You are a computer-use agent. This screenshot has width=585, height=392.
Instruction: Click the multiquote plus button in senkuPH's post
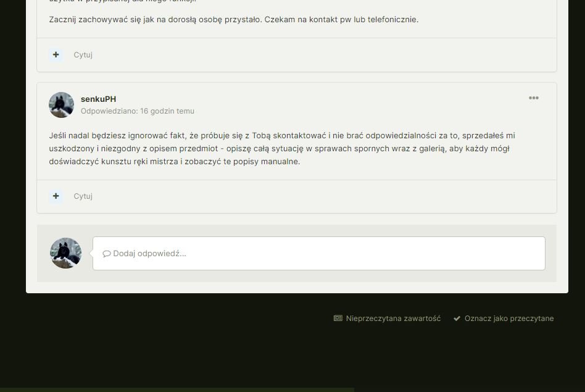click(56, 196)
